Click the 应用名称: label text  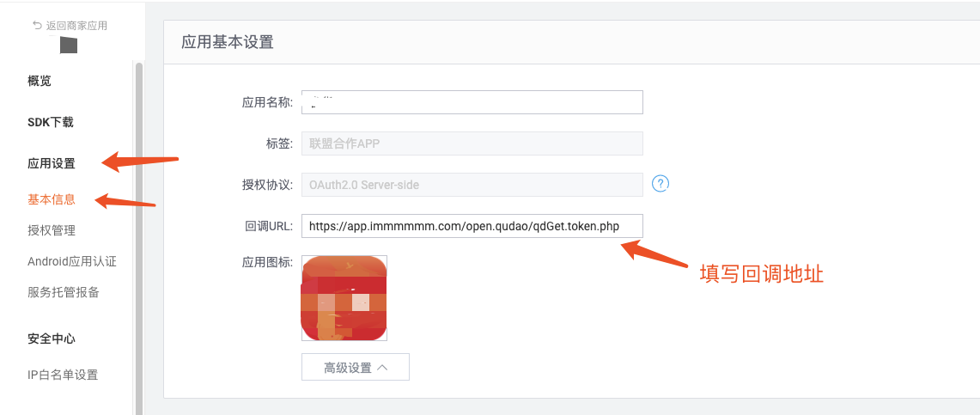(x=267, y=103)
